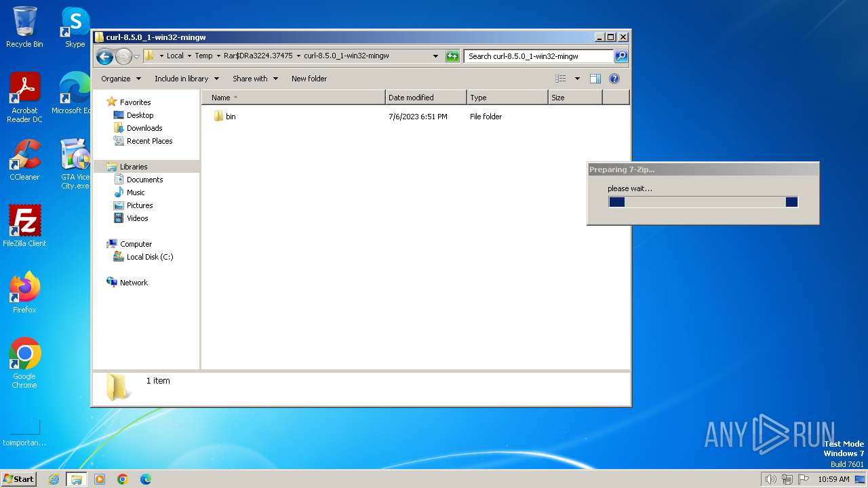Click the Change your view icon
The width and height of the screenshot is (868, 488).
click(561, 79)
